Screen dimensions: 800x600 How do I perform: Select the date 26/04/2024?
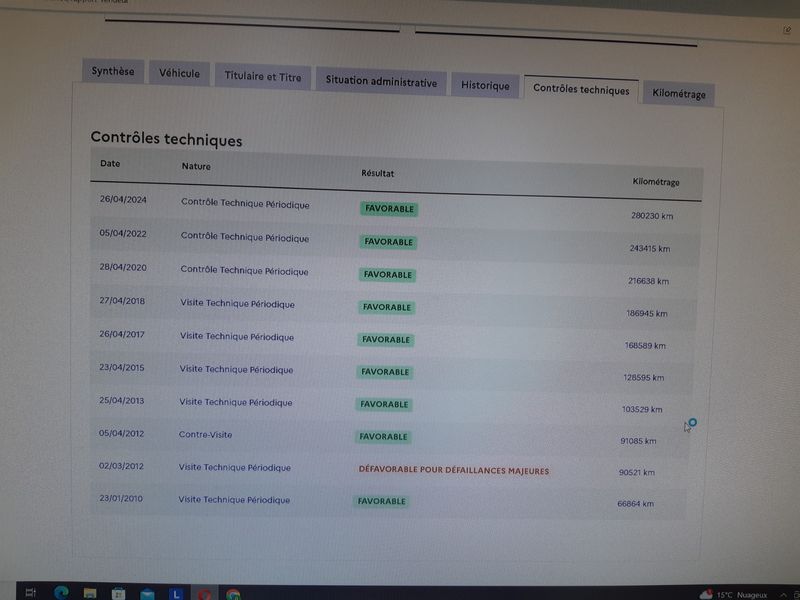(123, 199)
